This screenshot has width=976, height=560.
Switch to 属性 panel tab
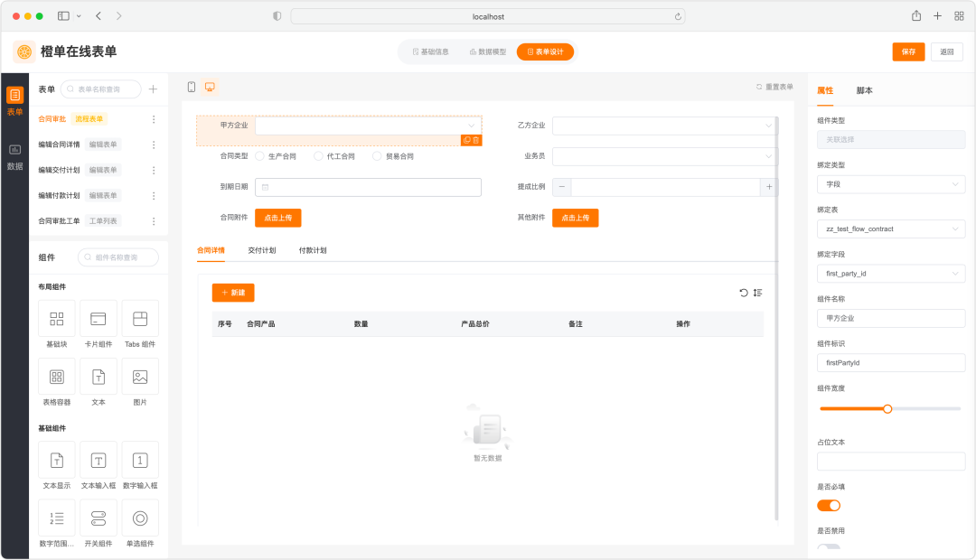825,90
